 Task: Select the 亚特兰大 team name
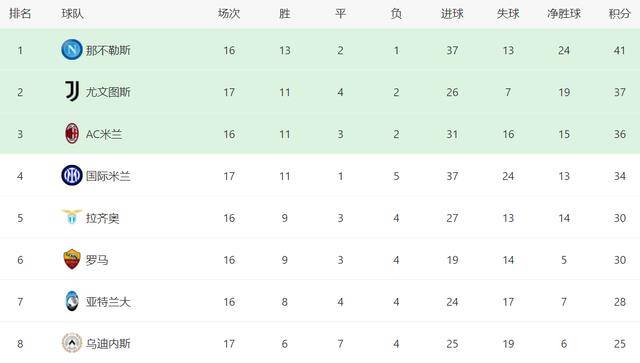108,302
